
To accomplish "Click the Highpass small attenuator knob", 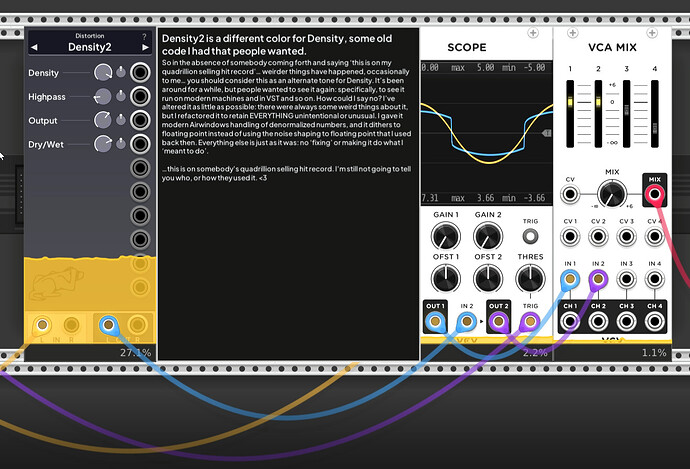I will 121,96.
